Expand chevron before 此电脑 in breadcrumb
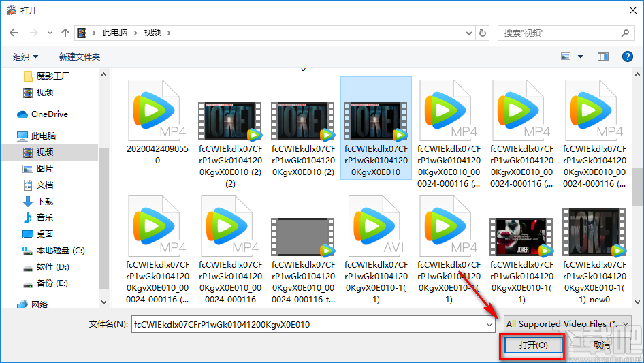The width and height of the screenshot is (644, 363). [94, 33]
